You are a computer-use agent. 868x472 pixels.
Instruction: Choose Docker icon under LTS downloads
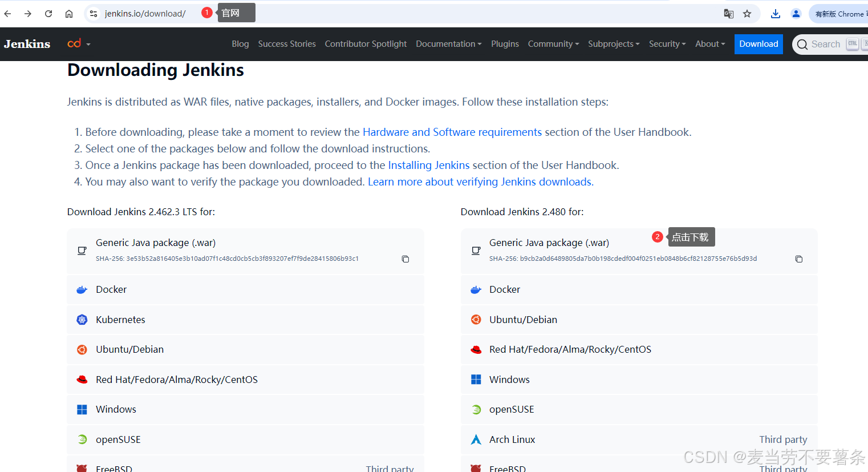82,289
